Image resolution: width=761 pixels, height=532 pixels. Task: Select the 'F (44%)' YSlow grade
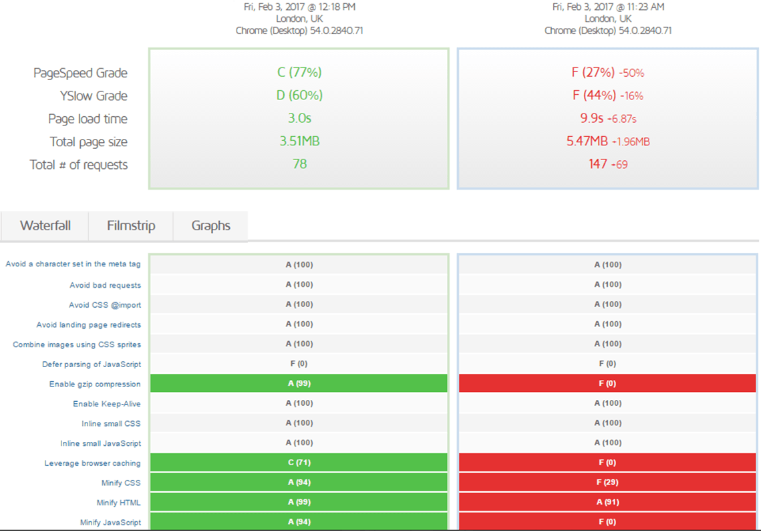pos(595,95)
